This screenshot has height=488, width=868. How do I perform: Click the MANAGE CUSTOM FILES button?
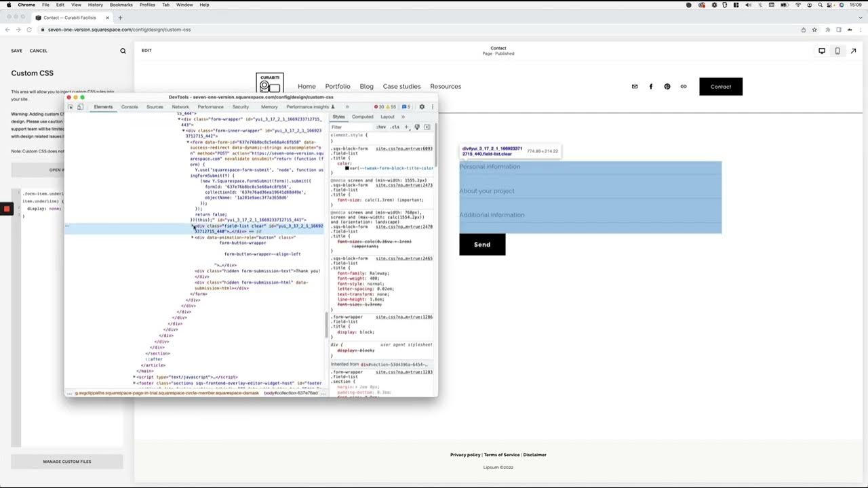(67, 462)
